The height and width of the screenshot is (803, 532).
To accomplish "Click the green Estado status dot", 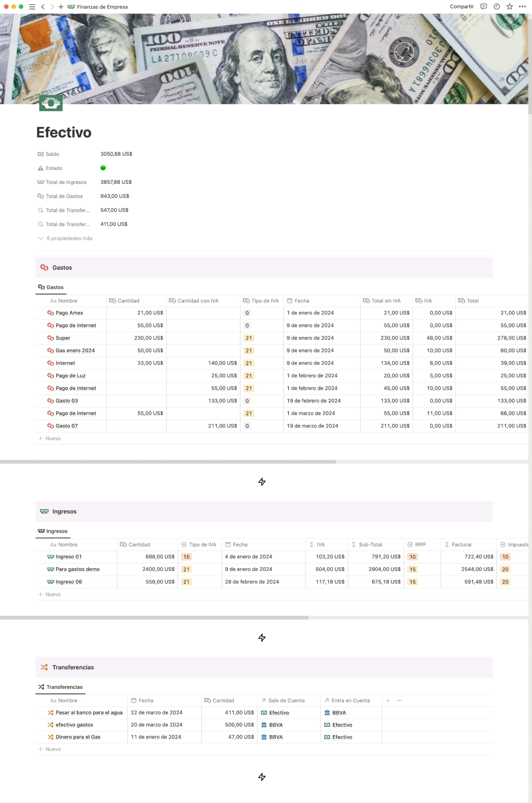I will 103,168.
